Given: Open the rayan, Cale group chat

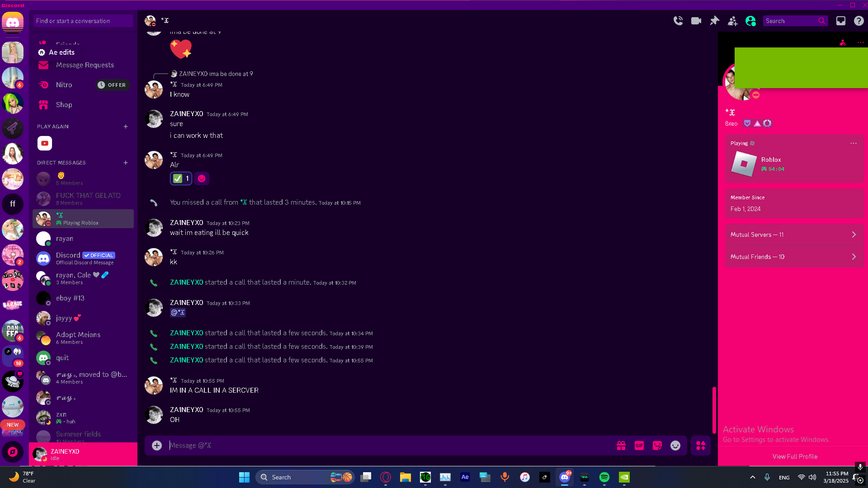Looking at the screenshot, I should [x=83, y=278].
